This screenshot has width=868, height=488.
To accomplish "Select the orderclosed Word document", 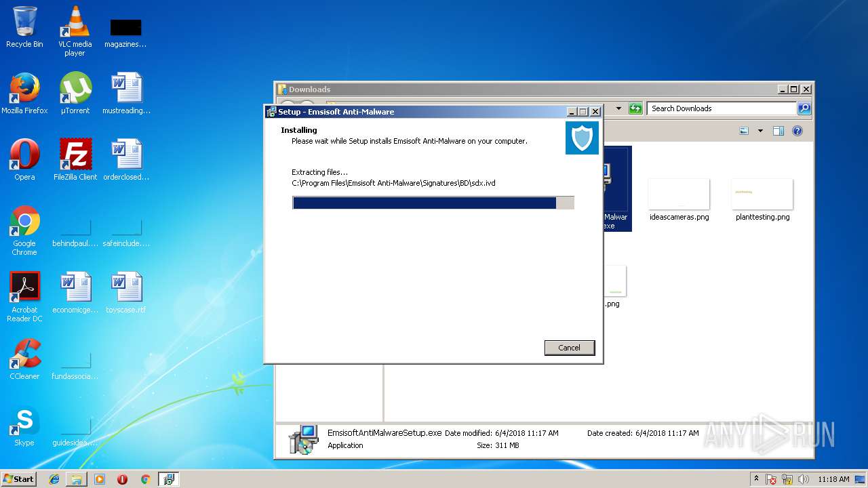I will click(126, 160).
